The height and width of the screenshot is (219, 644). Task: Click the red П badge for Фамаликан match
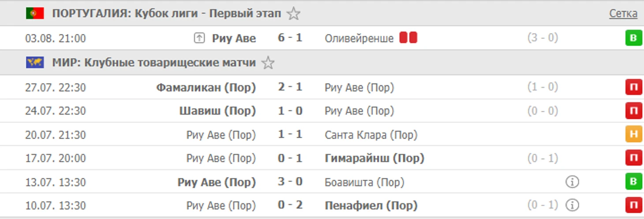(x=633, y=87)
